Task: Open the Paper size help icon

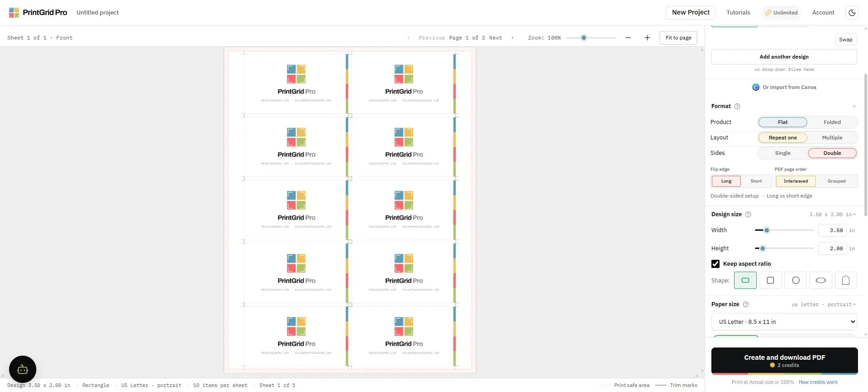Action: pos(745,304)
